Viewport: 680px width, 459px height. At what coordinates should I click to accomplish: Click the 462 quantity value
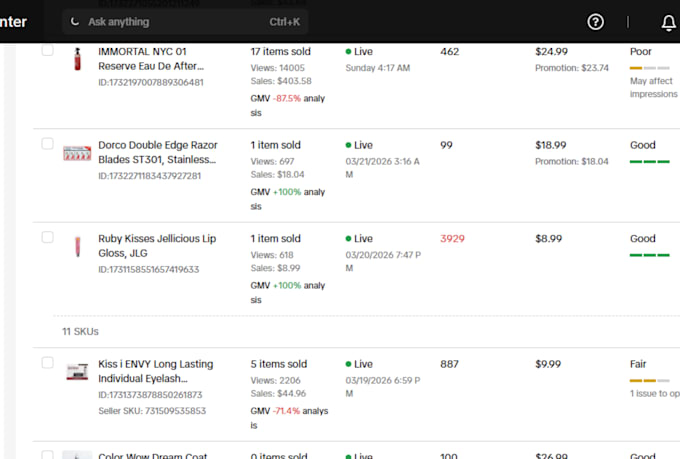click(x=449, y=52)
